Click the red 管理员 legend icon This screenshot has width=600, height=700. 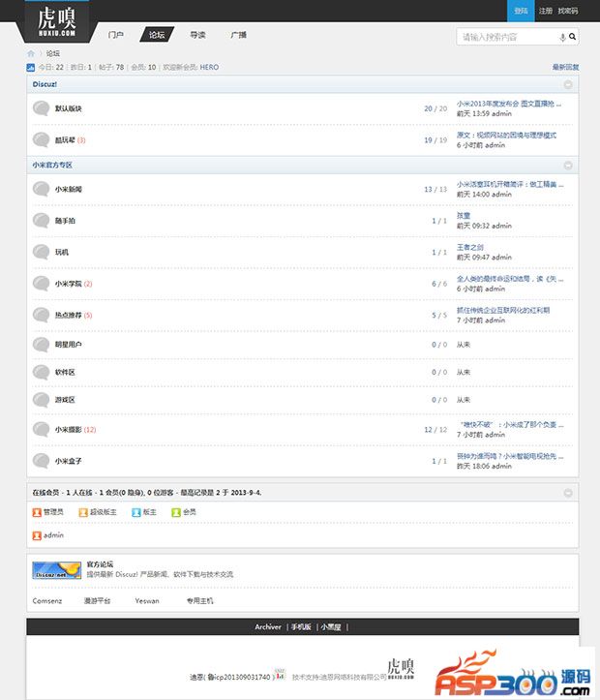tap(37, 512)
